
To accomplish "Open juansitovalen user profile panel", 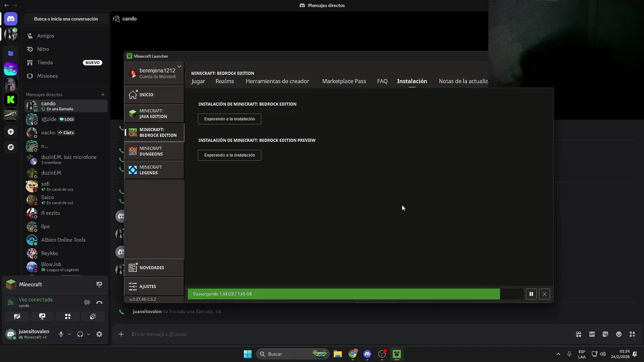I will (29, 334).
